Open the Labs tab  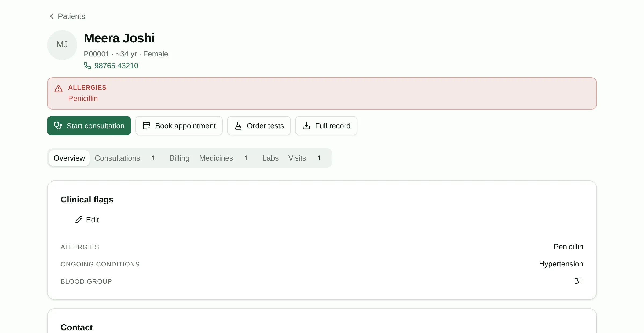pyautogui.click(x=270, y=158)
